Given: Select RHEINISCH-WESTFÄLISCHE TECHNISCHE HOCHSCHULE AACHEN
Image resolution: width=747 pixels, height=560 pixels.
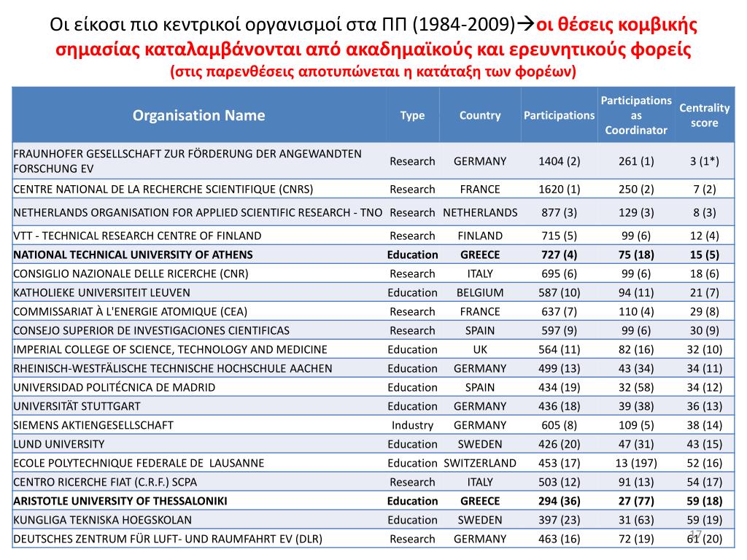Looking at the screenshot, I should tap(173, 368).
